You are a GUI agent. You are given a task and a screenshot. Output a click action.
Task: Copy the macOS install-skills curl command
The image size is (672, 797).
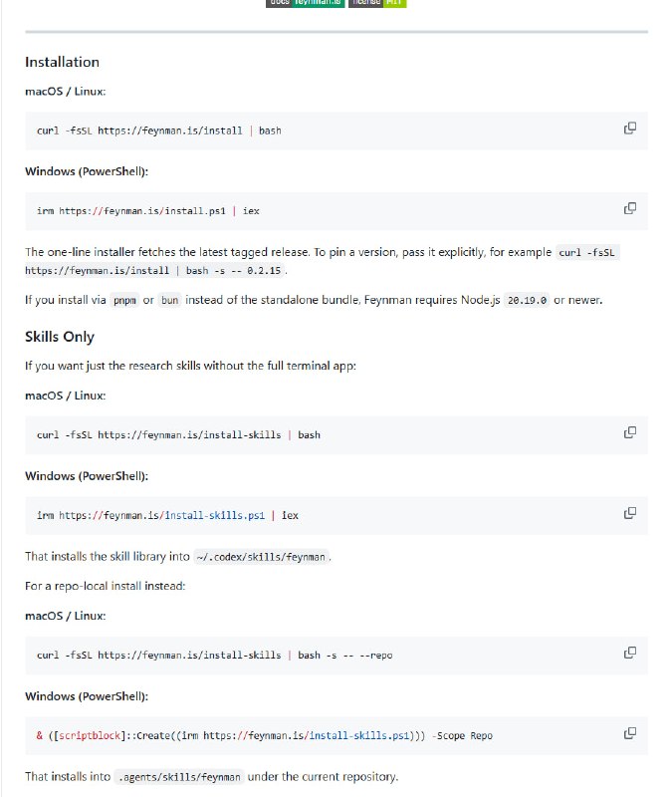tap(629, 432)
